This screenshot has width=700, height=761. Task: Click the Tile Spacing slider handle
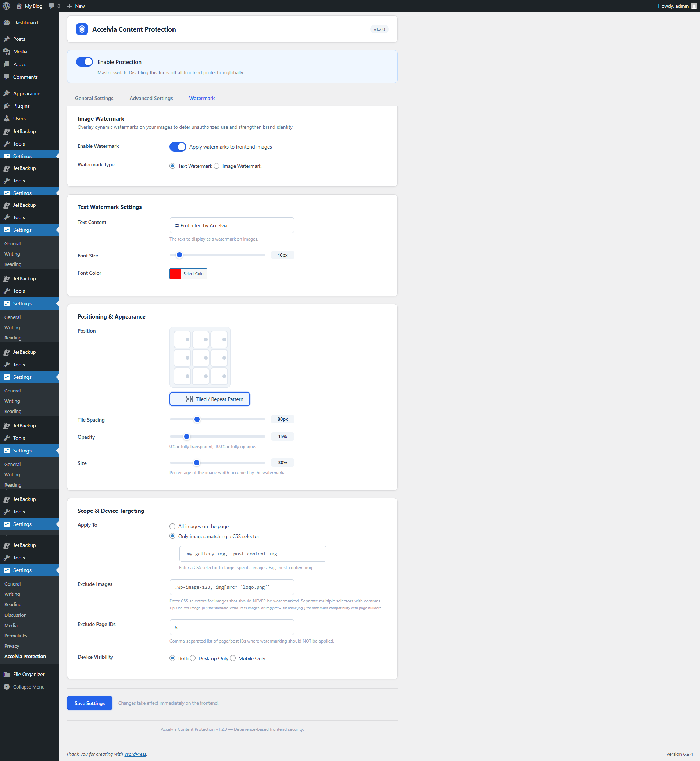[x=197, y=419]
